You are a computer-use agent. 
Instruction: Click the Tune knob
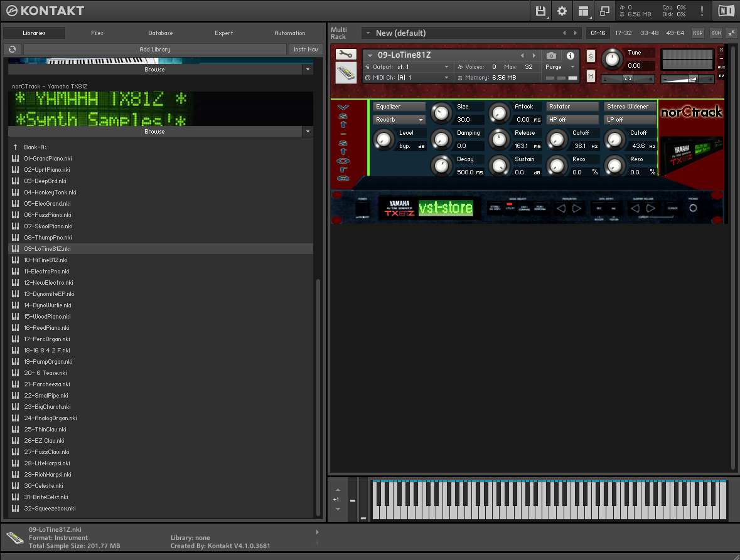(x=612, y=59)
